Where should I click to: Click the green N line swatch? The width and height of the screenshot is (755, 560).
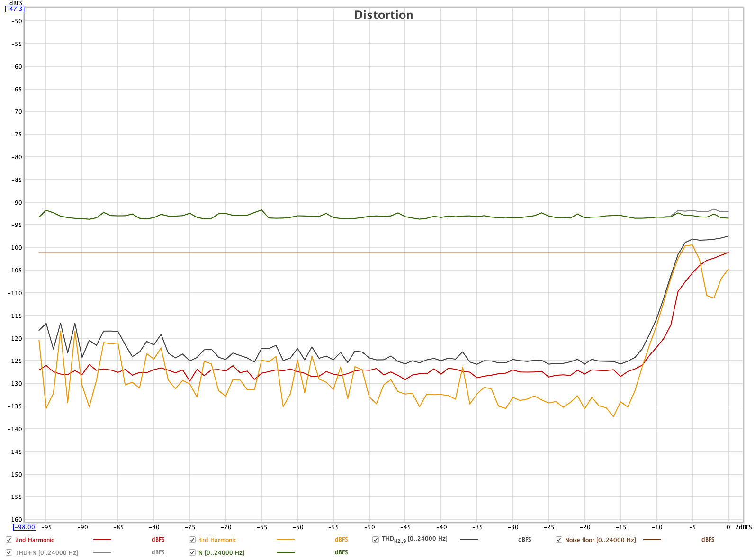286,552
